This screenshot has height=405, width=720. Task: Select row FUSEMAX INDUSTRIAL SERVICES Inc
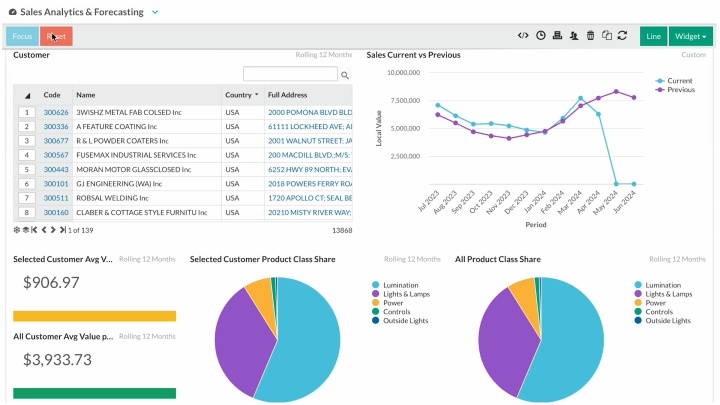(183, 155)
